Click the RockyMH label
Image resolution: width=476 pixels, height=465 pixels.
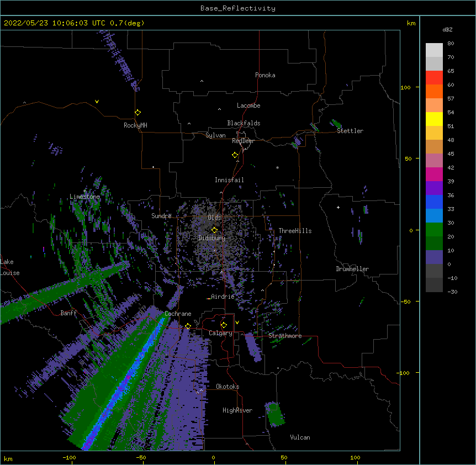[x=135, y=125]
